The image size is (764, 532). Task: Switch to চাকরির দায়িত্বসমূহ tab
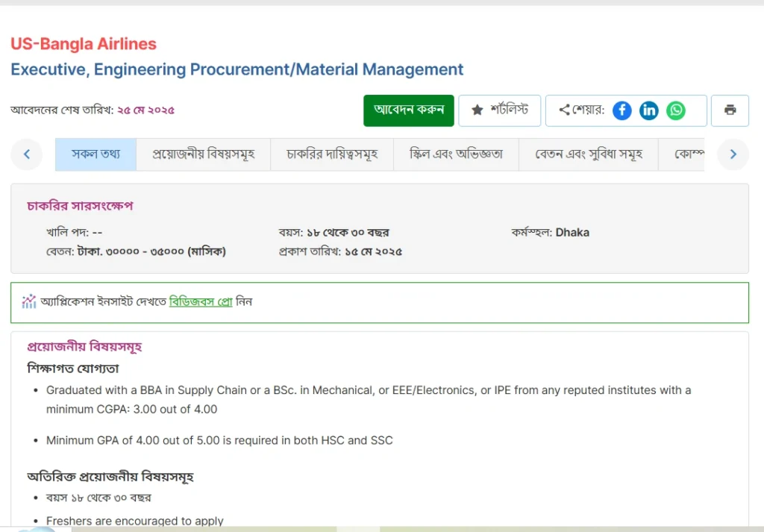click(x=332, y=154)
